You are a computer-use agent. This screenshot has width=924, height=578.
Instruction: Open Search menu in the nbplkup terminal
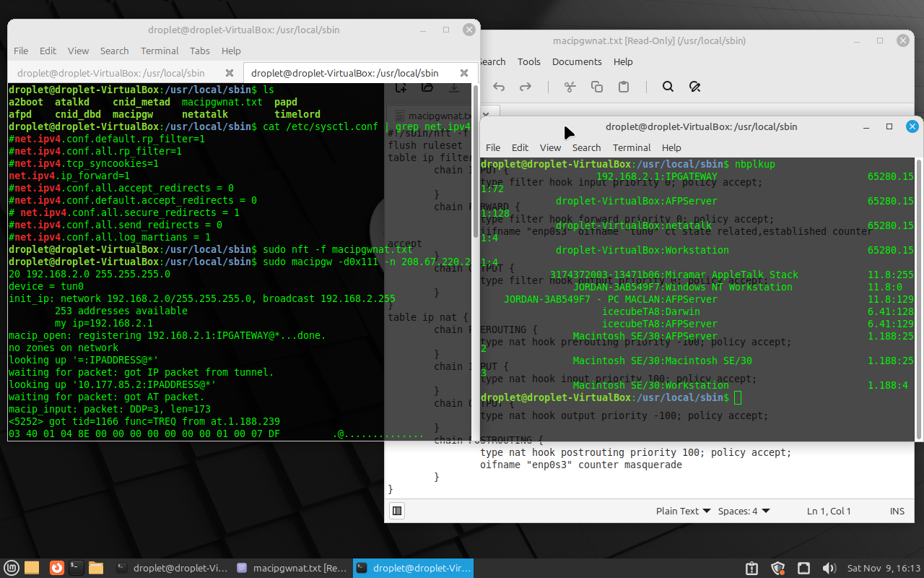pyautogui.click(x=586, y=147)
